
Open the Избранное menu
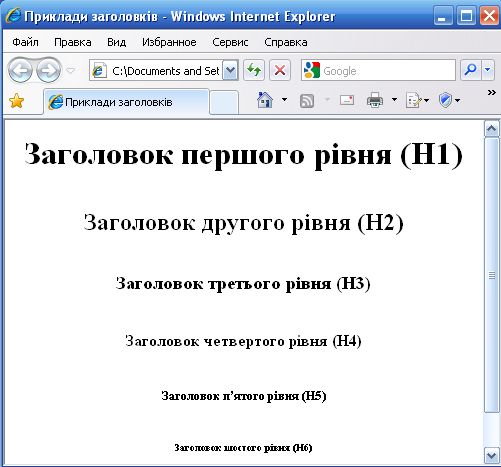(169, 42)
